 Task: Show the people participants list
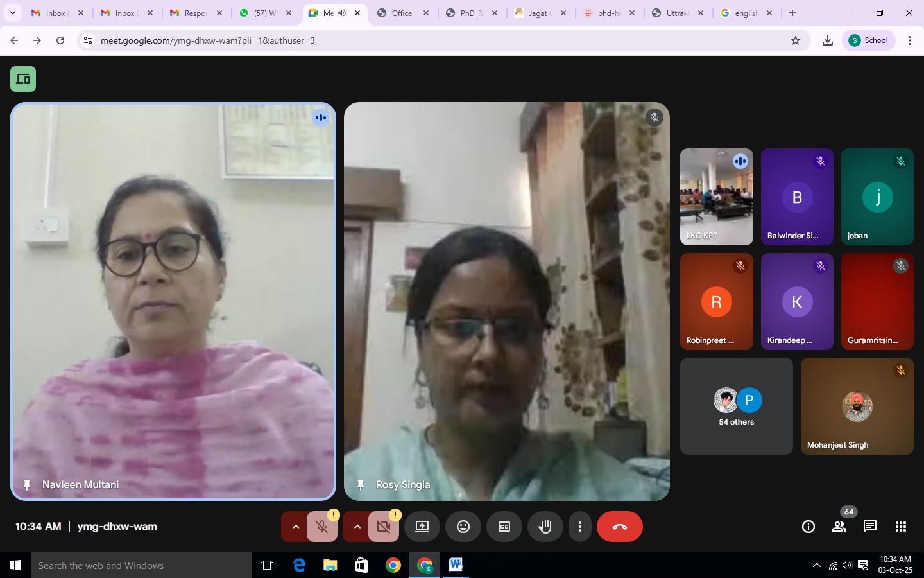pos(839,527)
